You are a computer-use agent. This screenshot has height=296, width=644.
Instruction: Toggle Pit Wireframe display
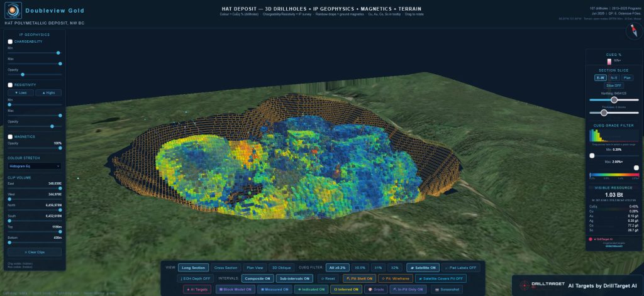396,278
